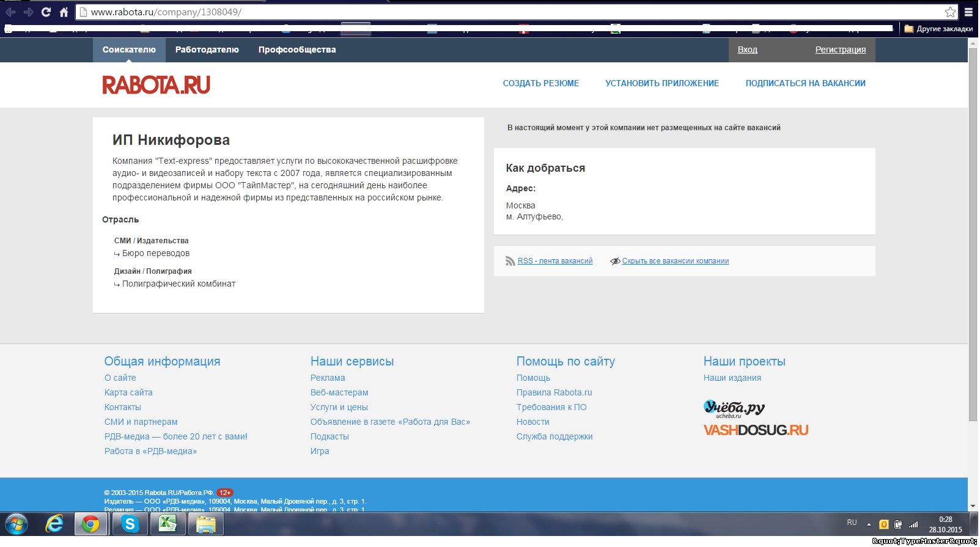Click the page vertical scrollbar thumb
The height and width of the screenshot is (547, 980).
[973, 234]
